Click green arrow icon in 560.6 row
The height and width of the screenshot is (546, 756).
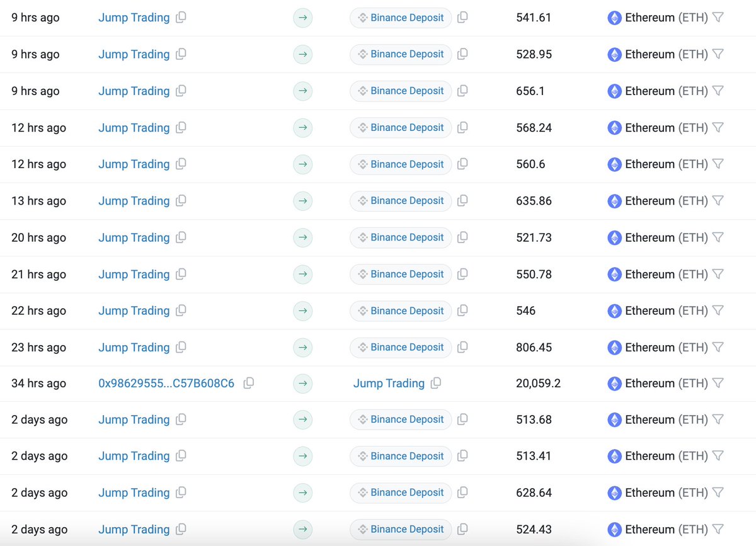[x=303, y=164]
